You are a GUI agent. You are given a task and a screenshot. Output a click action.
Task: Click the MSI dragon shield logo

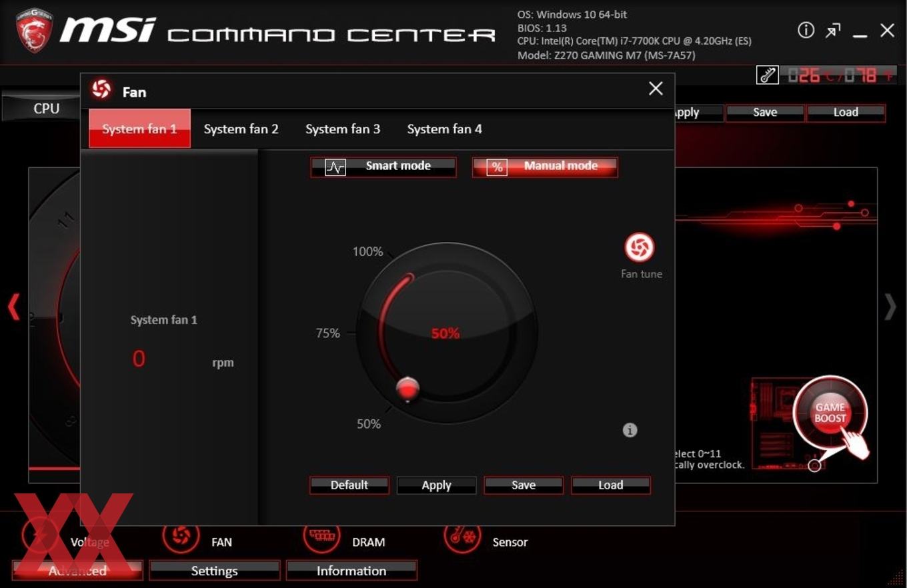coord(35,30)
